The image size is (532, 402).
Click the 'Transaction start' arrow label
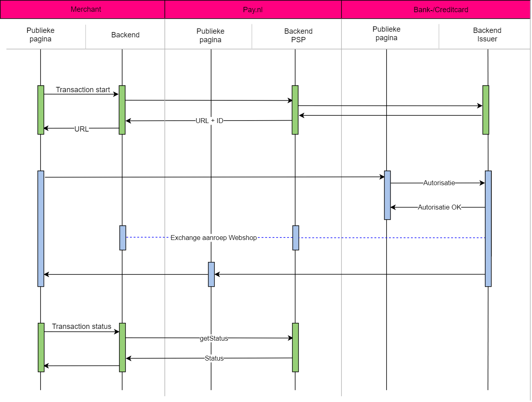pos(83,90)
